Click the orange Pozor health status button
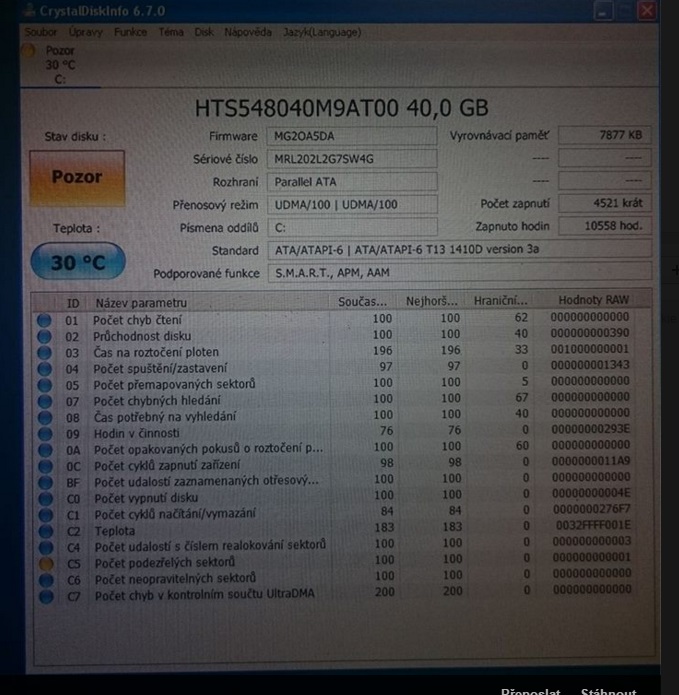This screenshot has height=695, width=679. (x=77, y=178)
